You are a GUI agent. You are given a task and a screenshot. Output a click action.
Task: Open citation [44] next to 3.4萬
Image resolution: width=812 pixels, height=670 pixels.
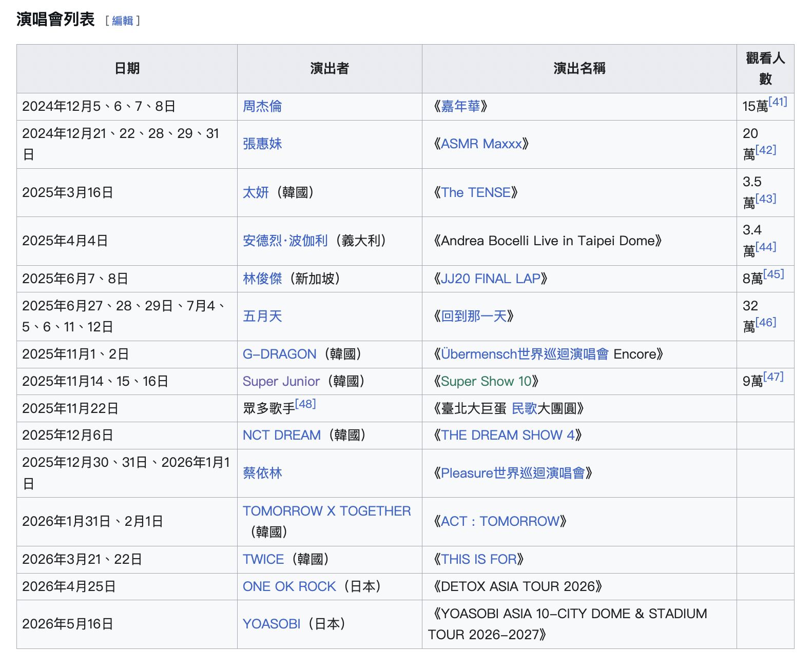coord(766,247)
